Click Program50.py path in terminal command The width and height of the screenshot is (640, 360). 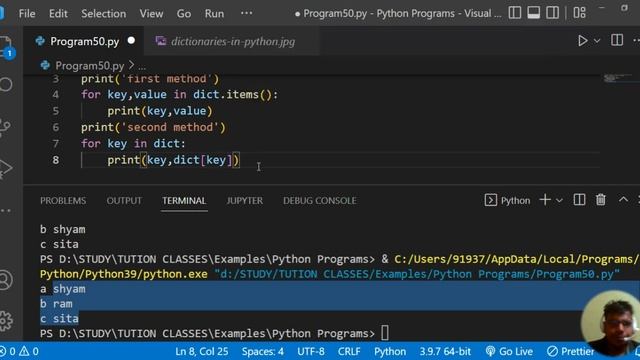417,274
